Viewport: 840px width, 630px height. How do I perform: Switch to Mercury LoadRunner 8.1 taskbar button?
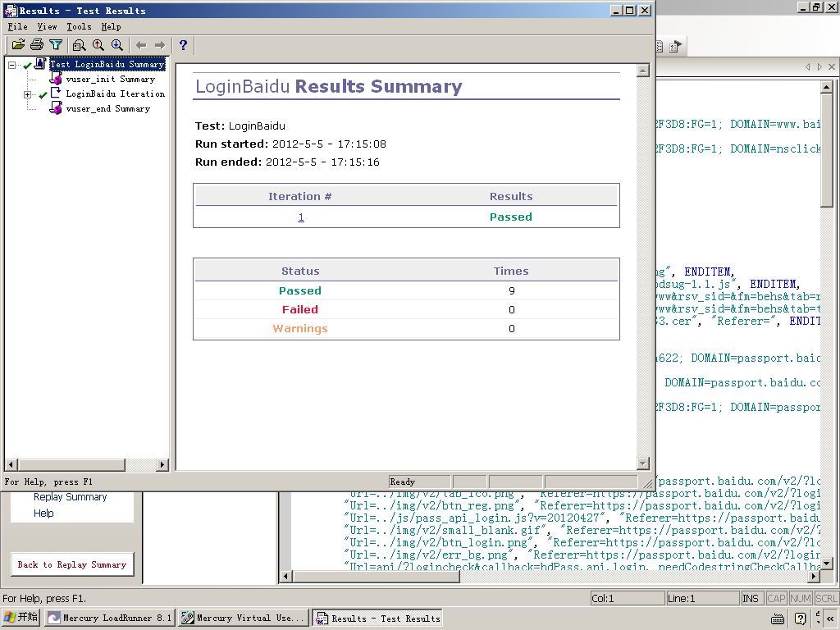point(109,618)
